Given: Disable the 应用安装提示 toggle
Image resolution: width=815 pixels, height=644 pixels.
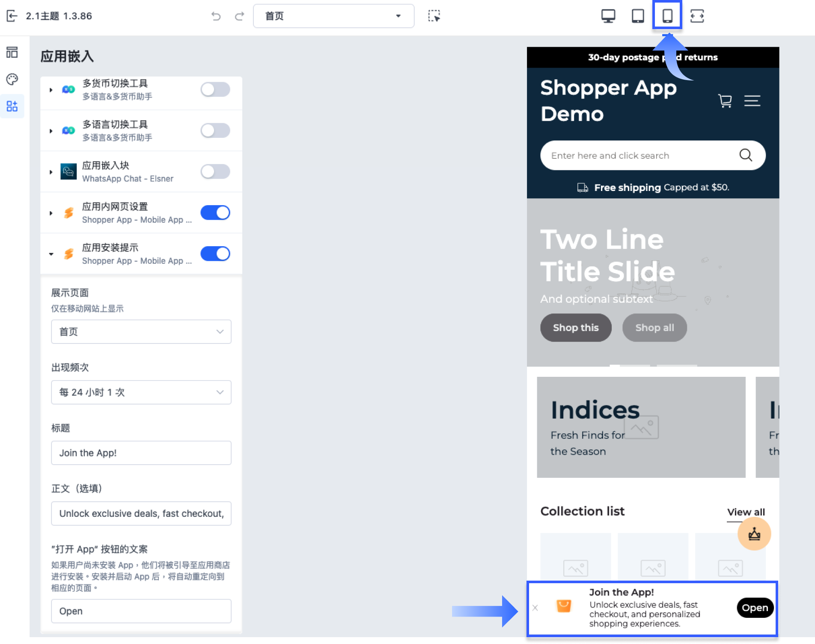Looking at the screenshot, I should pos(215,254).
